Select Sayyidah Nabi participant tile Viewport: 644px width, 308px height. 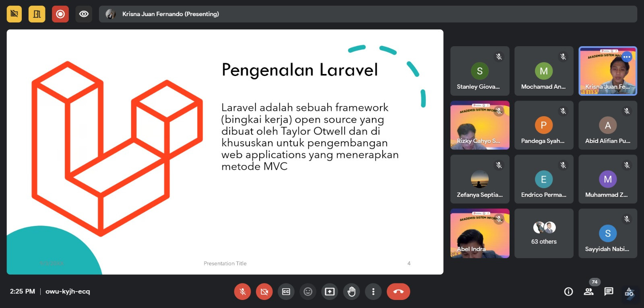tap(608, 233)
